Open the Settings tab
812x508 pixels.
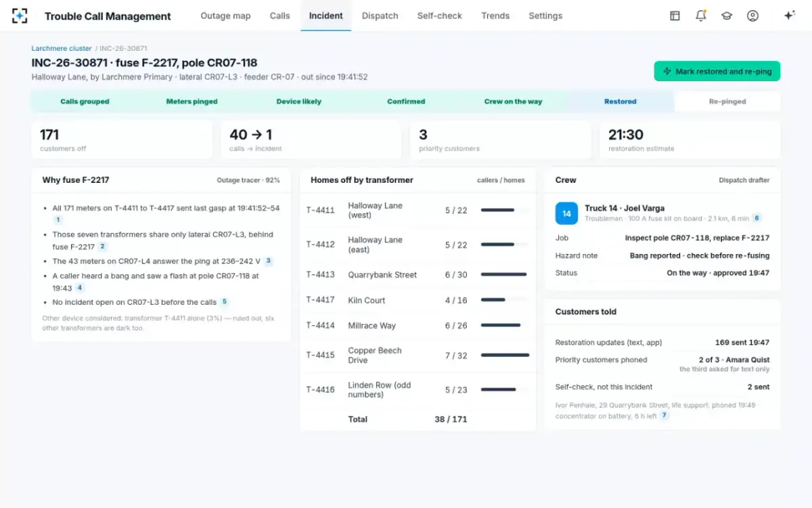tap(545, 16)
